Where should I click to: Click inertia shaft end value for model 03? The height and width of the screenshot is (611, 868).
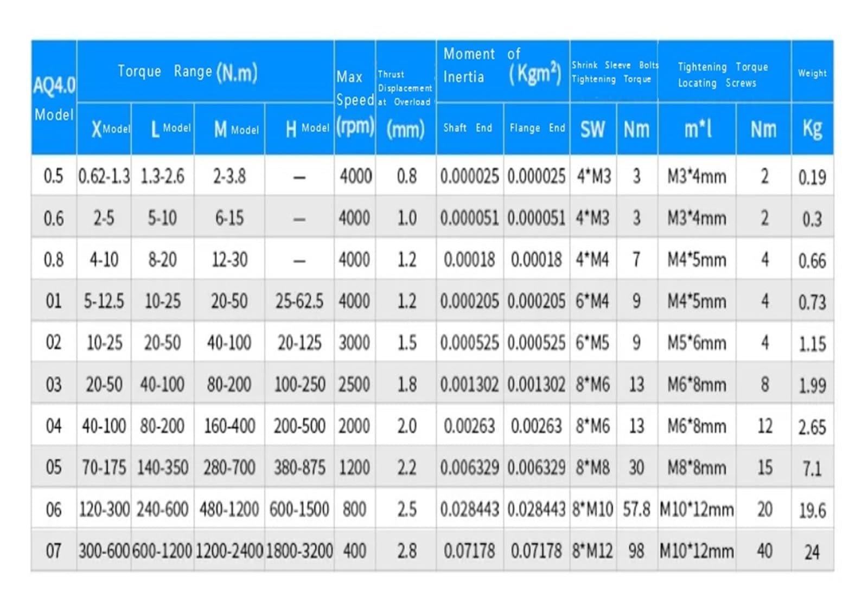[469, 384]
